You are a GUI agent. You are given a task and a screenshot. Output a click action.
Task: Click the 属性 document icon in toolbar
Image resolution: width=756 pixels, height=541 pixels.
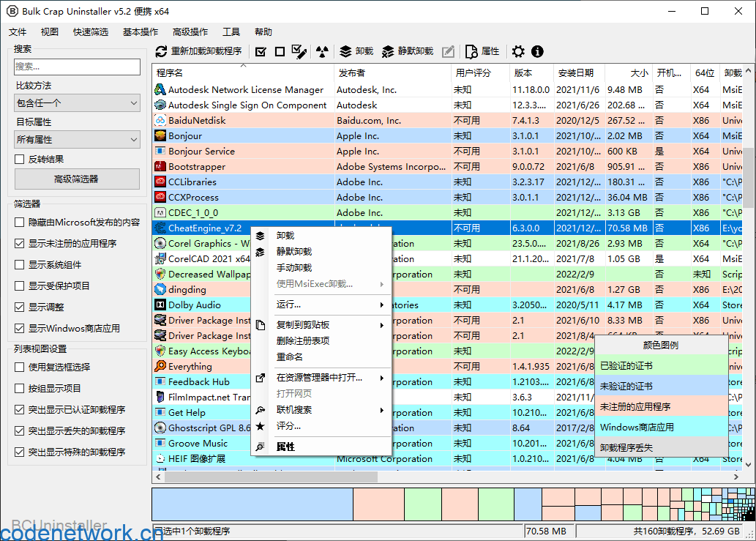[471, 51]
